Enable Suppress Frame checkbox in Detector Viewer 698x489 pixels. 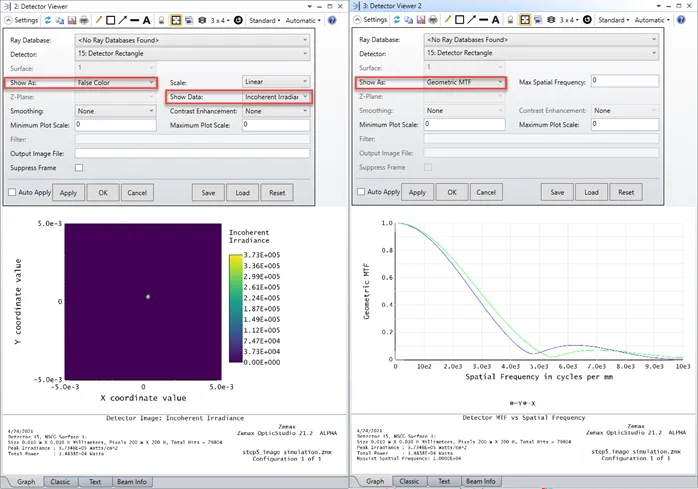80,167
